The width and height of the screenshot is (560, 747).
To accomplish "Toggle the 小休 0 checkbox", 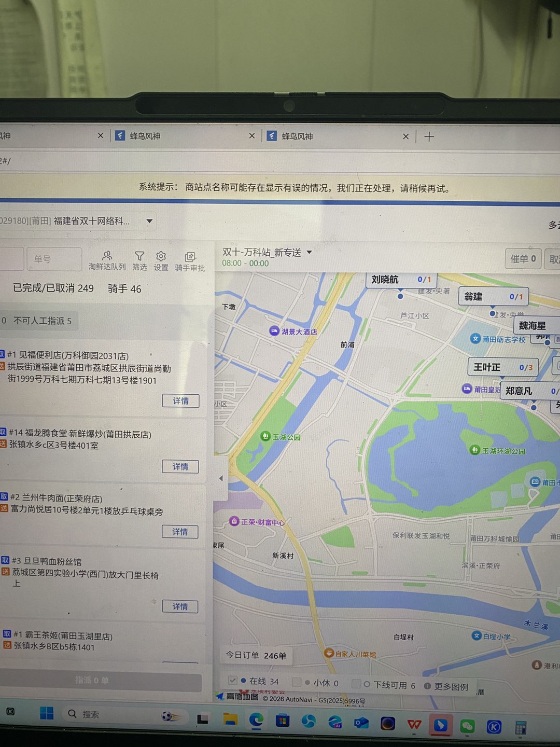I will tap(297, 682).
